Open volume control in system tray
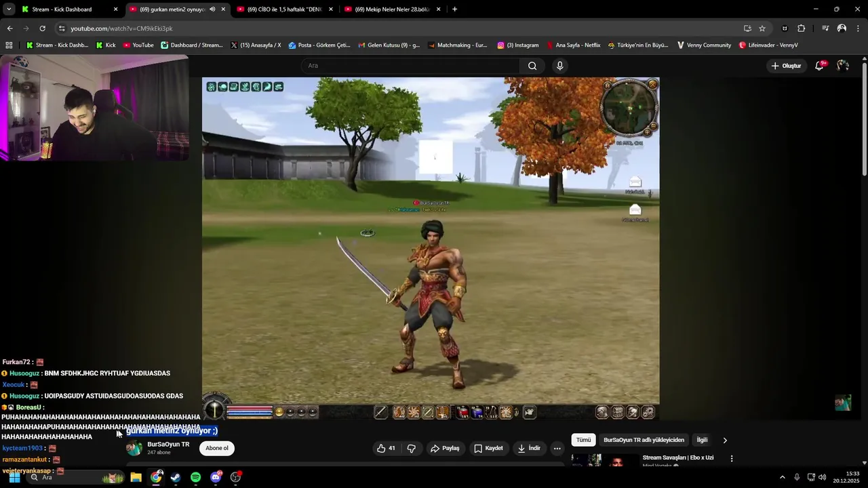868x488 pixels. click(822, 477)
